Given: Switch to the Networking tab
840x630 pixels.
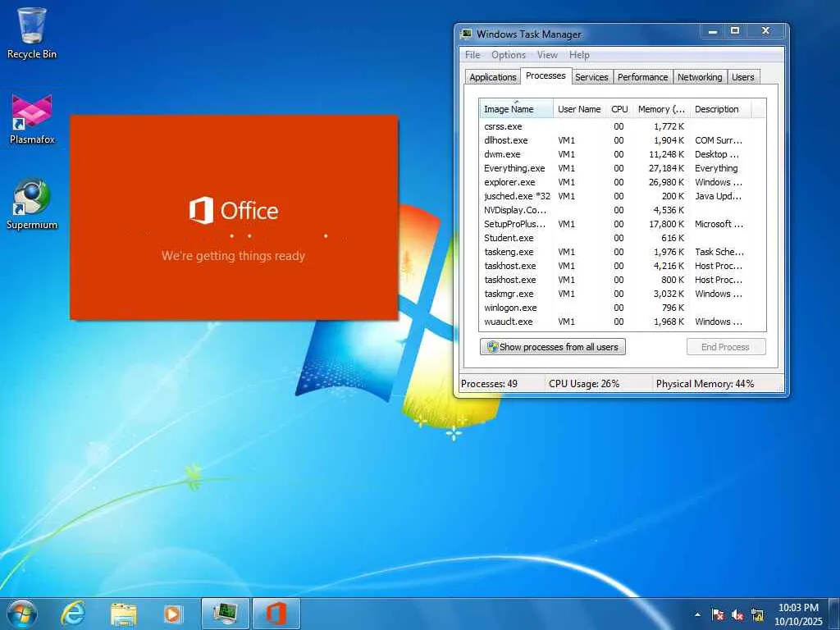Looking at the screenshot, I should point(700,77).
